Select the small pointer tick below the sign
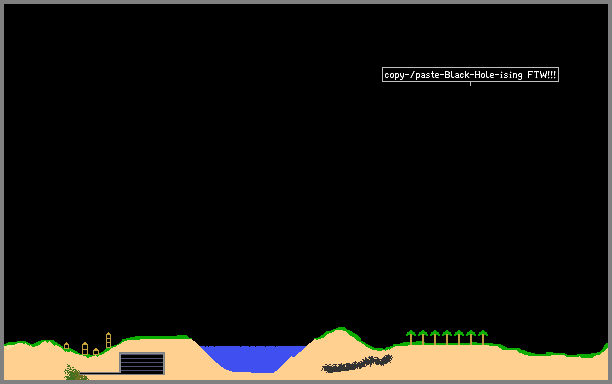This screenshot has width=612, height=384. (x=470, y=84)
